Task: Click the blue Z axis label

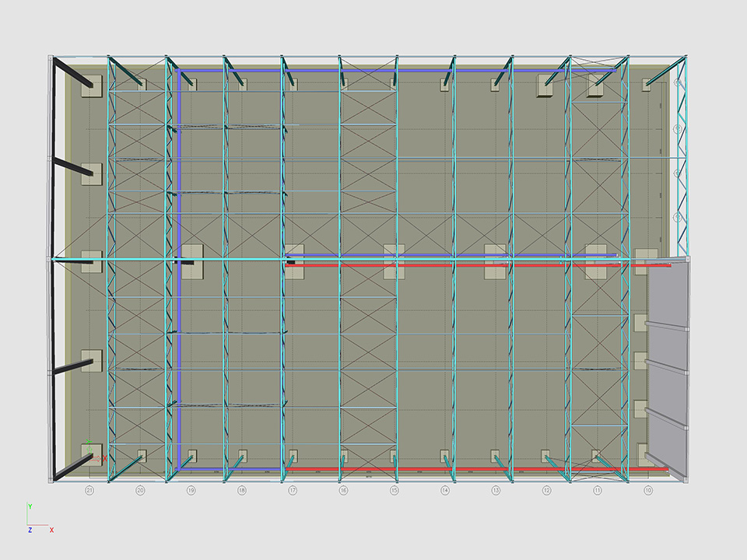Action: click(30, 530)
